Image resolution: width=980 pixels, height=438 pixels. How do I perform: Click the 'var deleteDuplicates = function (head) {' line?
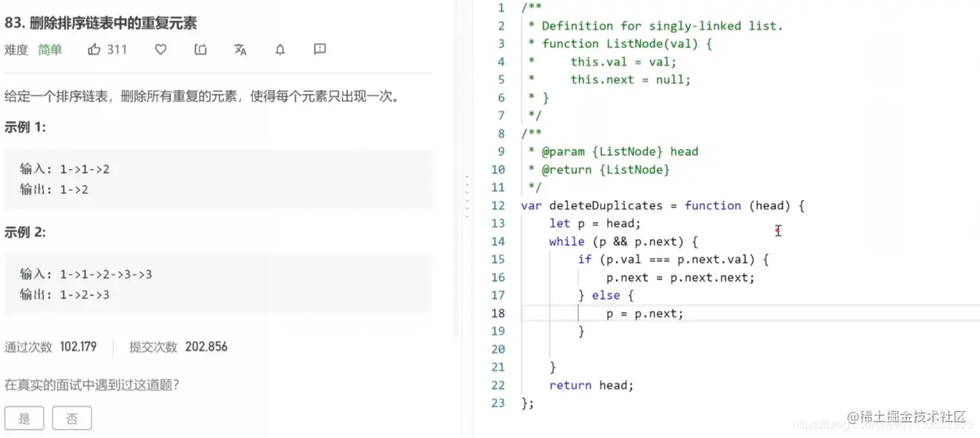coord(663,206)
